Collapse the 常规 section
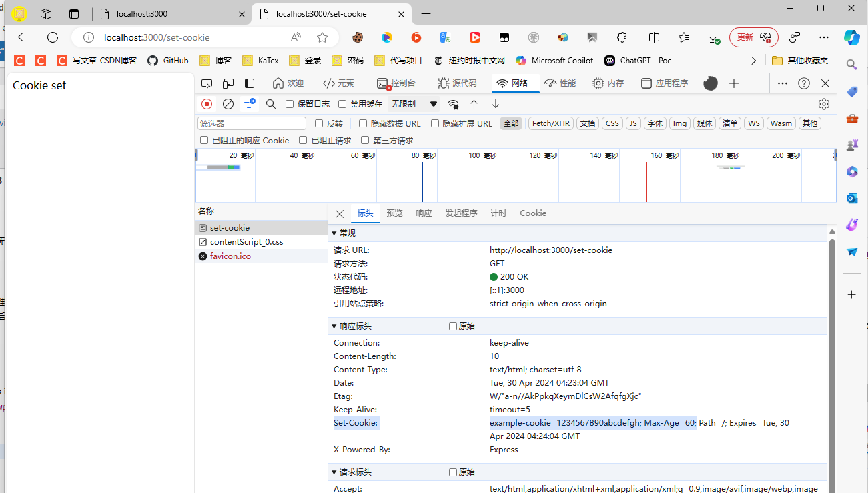Viewport: 868px width, 493px height. point(334,233)
